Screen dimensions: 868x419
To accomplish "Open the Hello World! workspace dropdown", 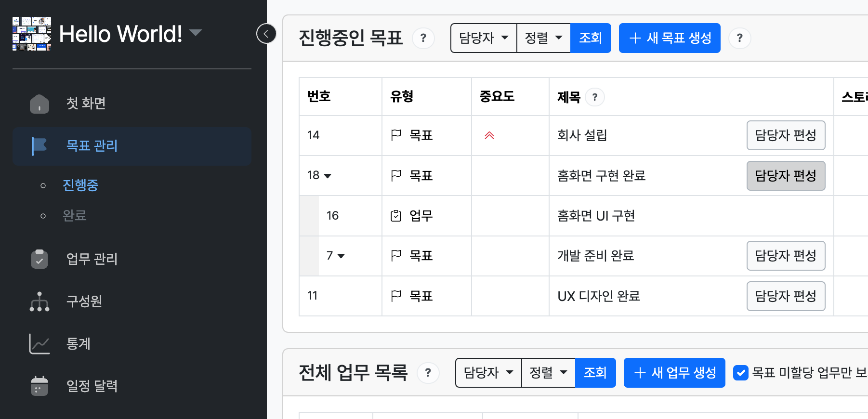I will coord(196,33).
